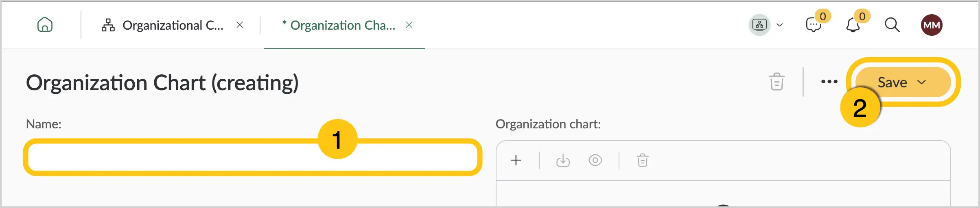Viewport: 980px width, 208px height.
Task: Open the notifications bell icon
Action: 853,25
